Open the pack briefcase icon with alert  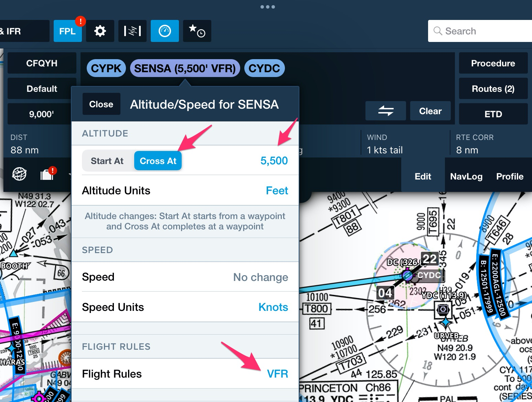tap(47, 174)
